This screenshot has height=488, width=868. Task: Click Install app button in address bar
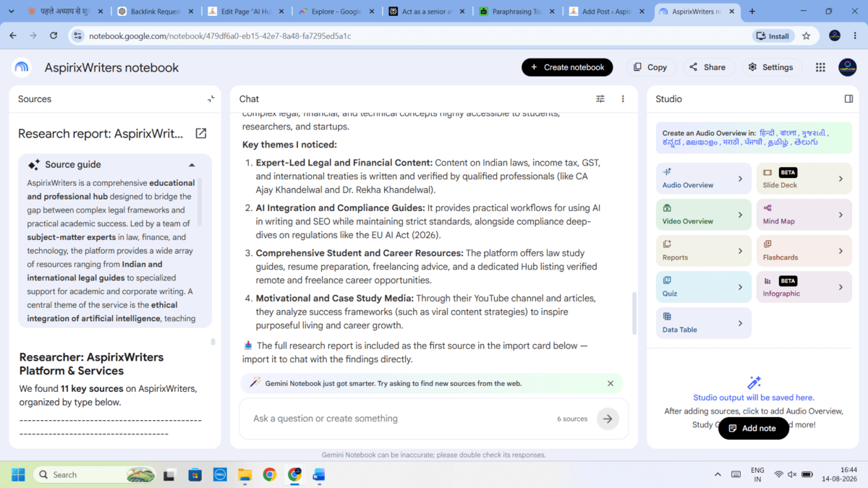[773, 35]
